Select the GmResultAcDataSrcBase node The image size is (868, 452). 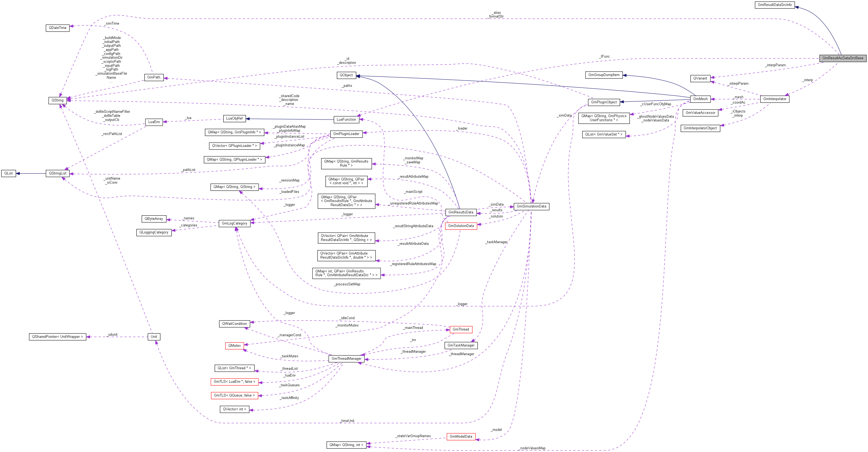[843, 58]
